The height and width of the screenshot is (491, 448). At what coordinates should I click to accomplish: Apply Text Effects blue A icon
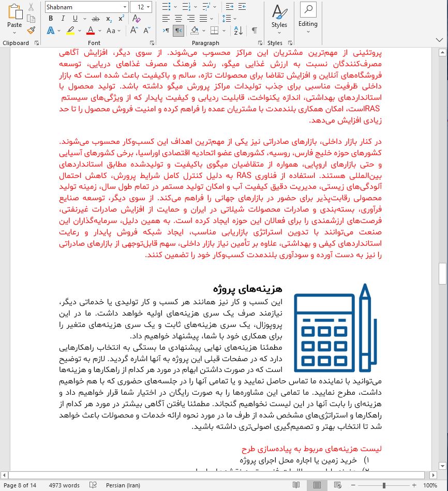pyautogui.click(x=50, y=31)
